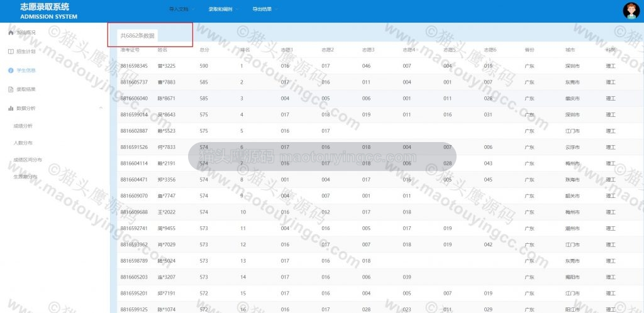Open the 录取和调剂 dropdown menu
644x313 pixels.
click(x=223, y=9)
